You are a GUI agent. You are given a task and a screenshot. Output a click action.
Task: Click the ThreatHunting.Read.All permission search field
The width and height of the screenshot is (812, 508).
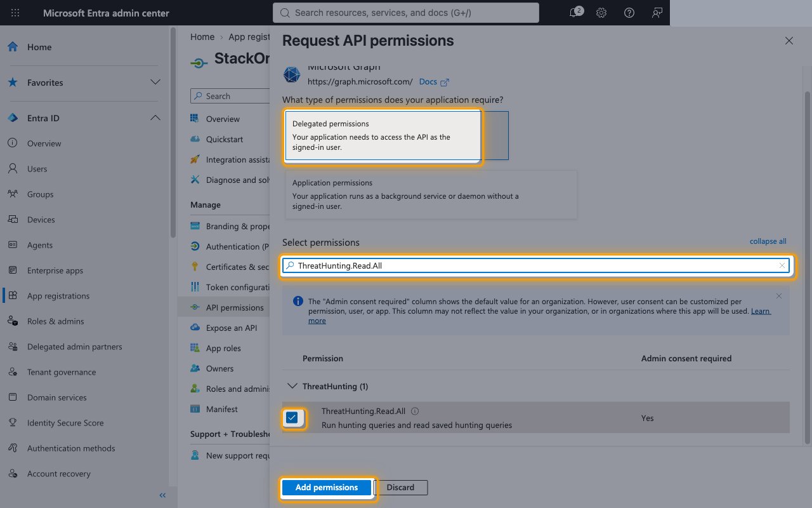[x=536, y=265]
